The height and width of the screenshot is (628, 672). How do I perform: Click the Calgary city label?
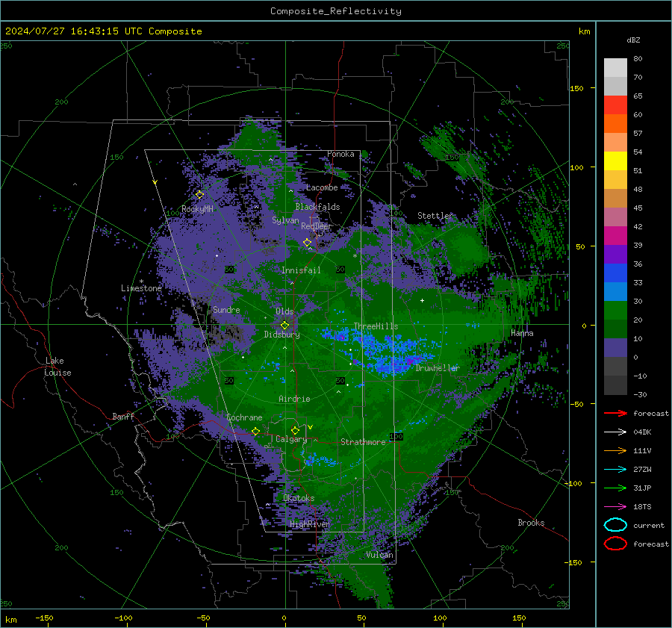tap(291, 439)
